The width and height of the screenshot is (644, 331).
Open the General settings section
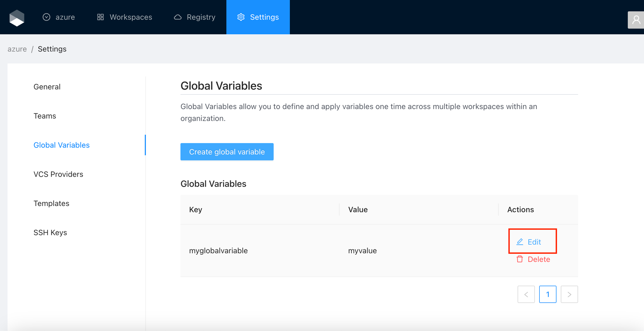[x=47, y=87]
